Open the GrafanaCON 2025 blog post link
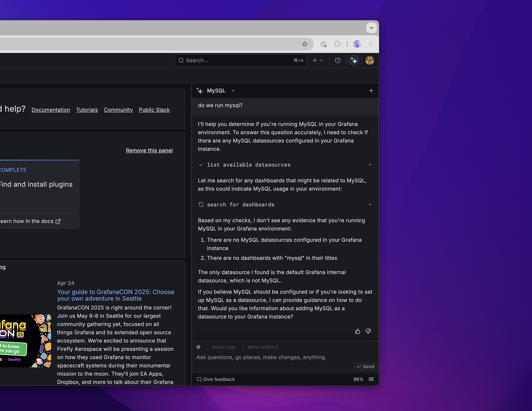The width and height of the screenshot is (532, 411). 116,295
